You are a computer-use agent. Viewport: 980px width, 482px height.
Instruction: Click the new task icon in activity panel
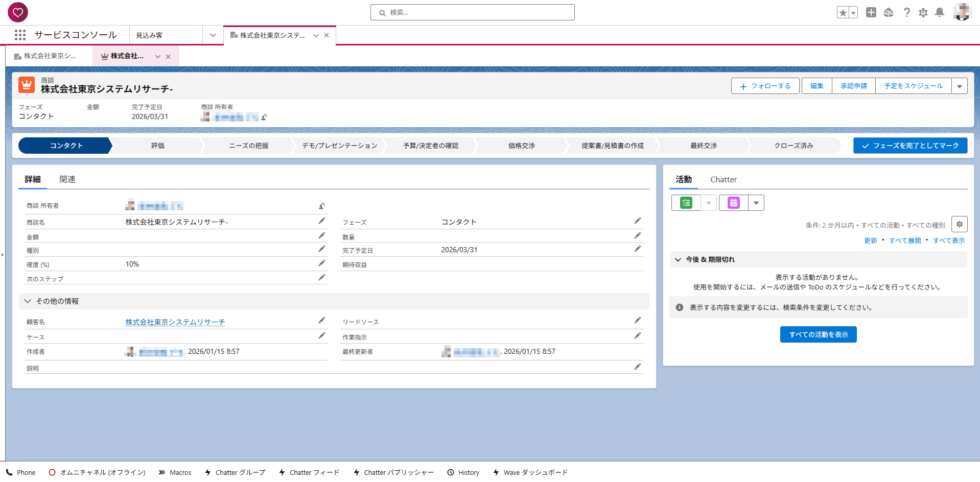686,203
